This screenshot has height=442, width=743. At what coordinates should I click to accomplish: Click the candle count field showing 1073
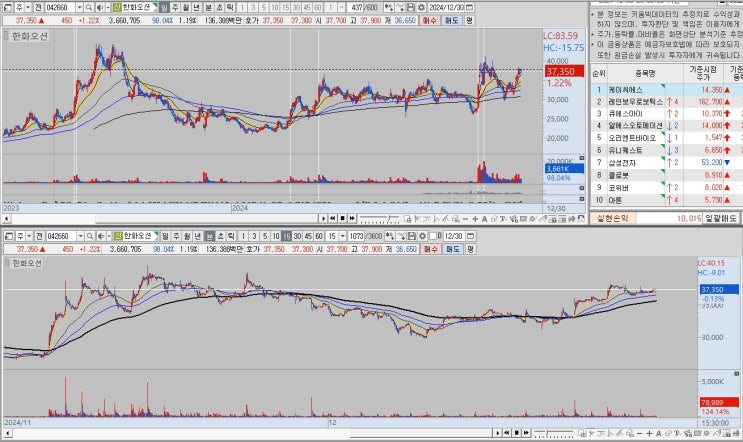pyautogui.click(x=356, y=235)
